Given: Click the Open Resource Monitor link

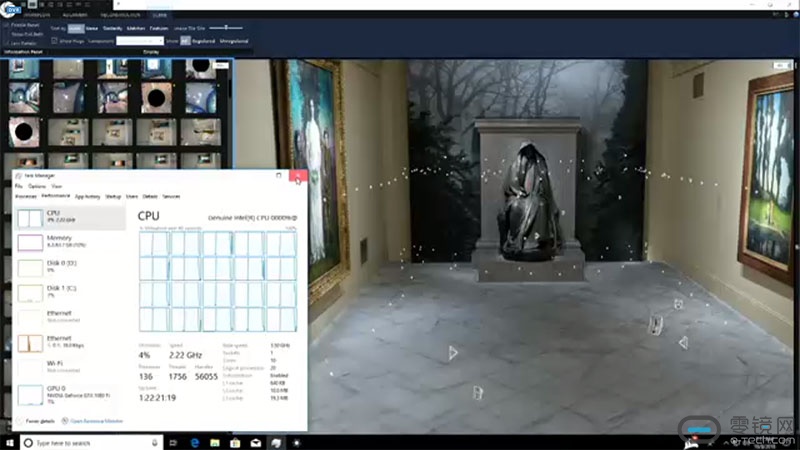Looking at the screenshot, I should pyautogui.click(x=96, y=421).
